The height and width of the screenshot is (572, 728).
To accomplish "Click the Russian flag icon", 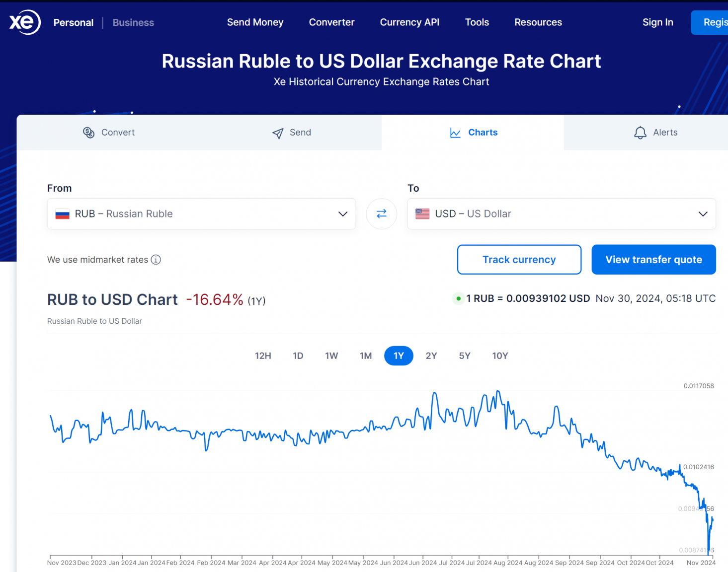I will point(62,214).
